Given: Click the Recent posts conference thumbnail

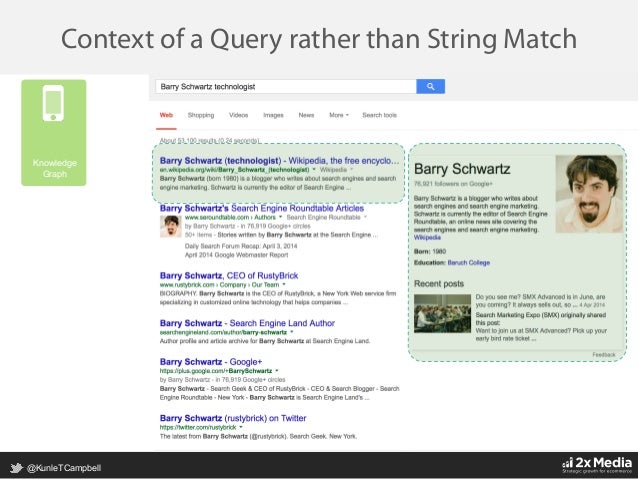Looking at the screenshot, I should point(442,314).
